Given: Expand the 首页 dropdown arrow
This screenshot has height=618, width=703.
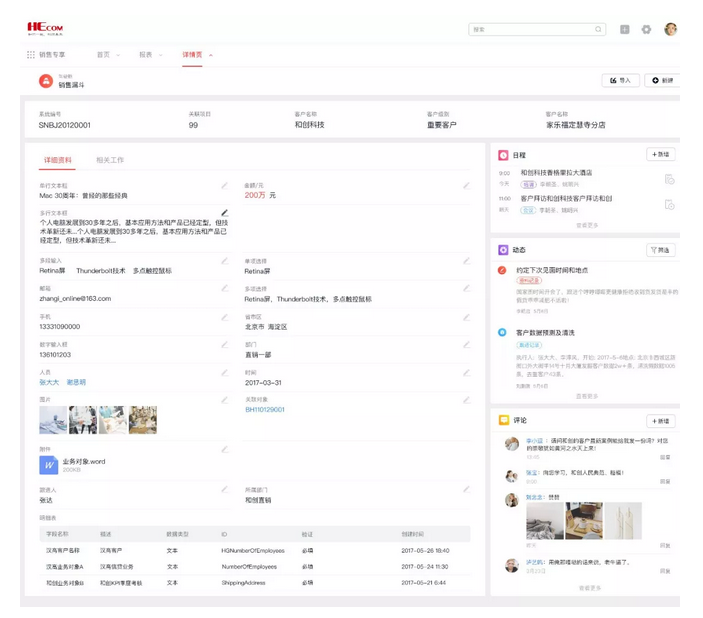Looking at the screenshot, I should tap(118, 55).
